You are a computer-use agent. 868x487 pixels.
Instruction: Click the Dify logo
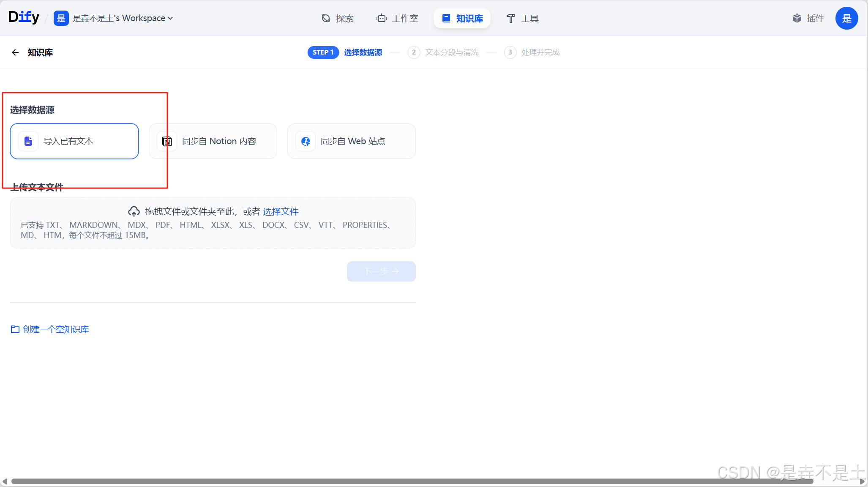pos(24,17)
